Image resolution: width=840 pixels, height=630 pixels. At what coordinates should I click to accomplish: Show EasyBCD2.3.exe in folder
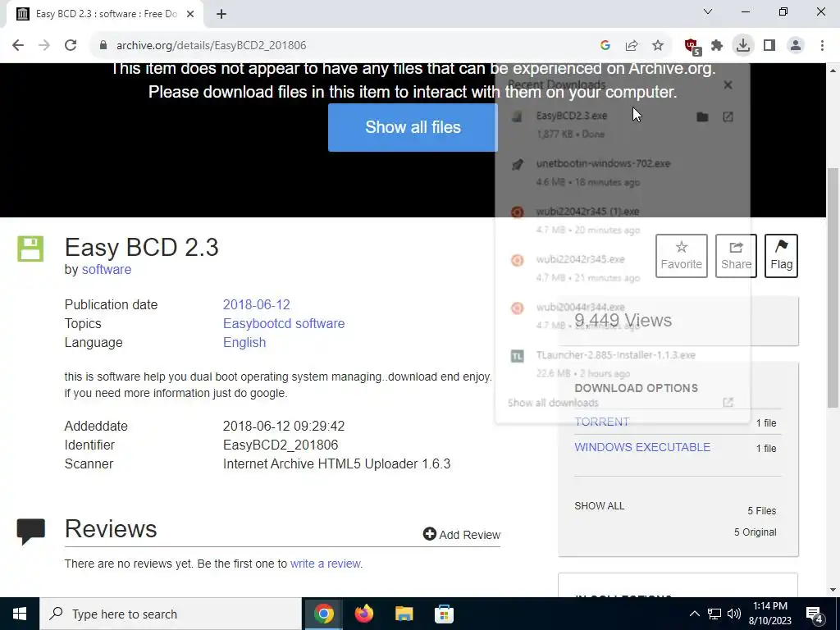point(702,116)
